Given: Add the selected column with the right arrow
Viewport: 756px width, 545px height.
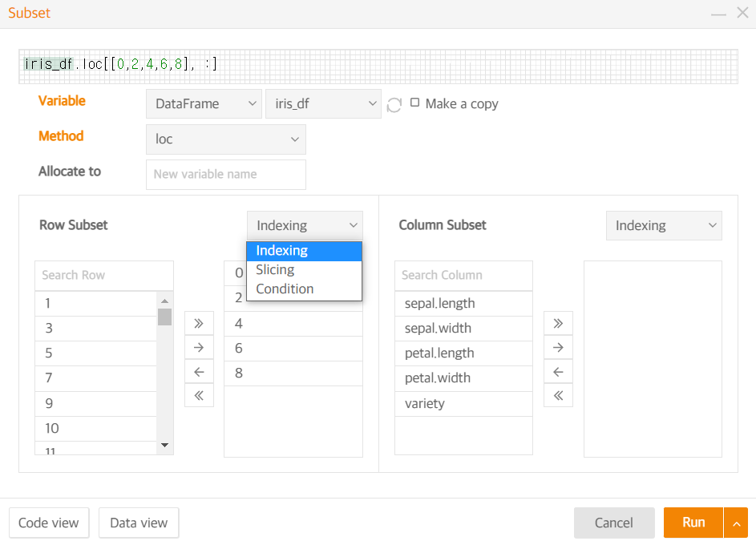Looking at the screenshot, I should click(x=558, y=347).
